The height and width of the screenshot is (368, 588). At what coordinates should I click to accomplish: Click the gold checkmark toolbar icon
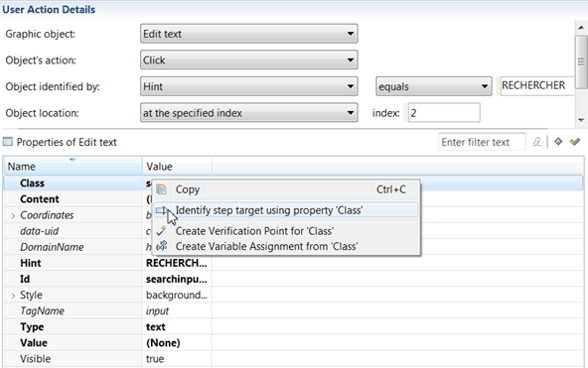[575, 142]
